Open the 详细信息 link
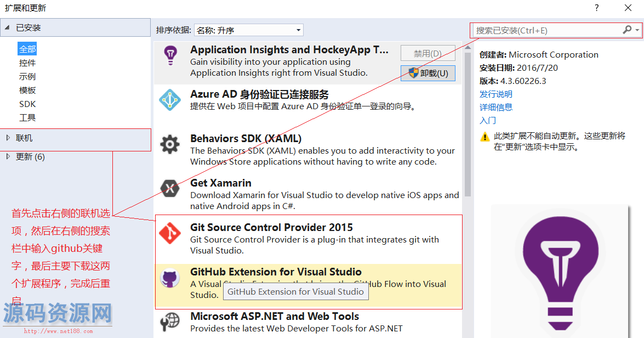The image size is (644, 338). 495,108
